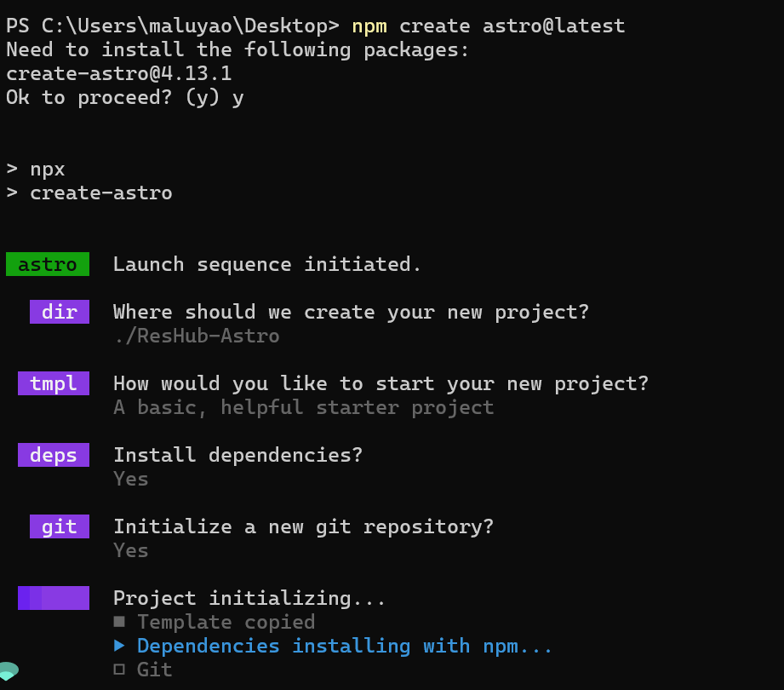The width and height of the screenshot is (784, 690).
Task: Click the purple deps badge
Action: [x=54, y=455]
